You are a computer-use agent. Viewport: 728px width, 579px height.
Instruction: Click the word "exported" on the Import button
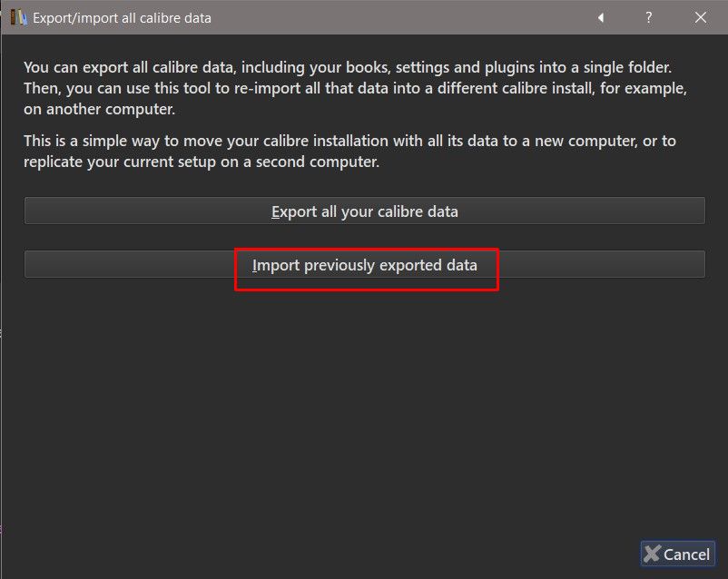click(410, 265)
